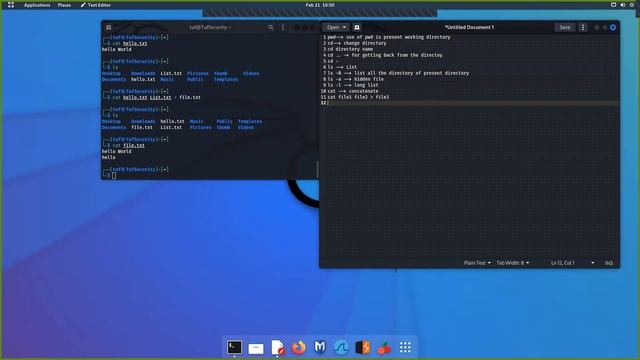Click line 'ls -R --> list all'

tap(398, 73)
